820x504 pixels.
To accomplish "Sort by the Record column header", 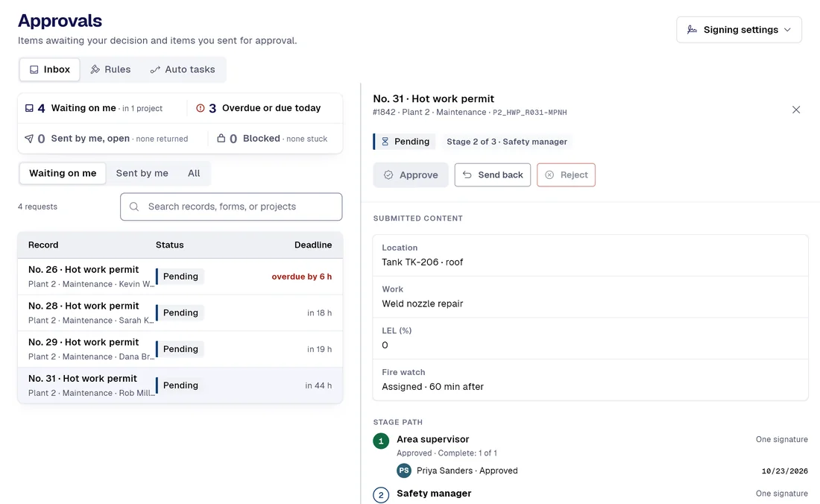I will click(43, 245).
